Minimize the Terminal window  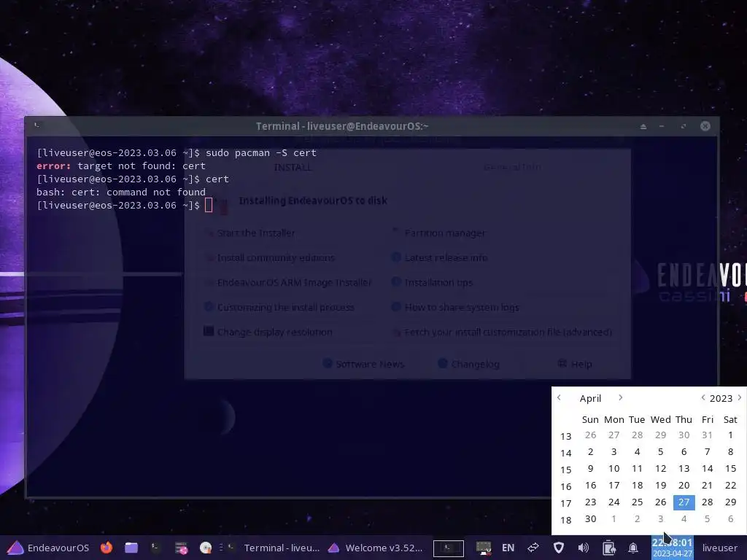pos(662,126)
